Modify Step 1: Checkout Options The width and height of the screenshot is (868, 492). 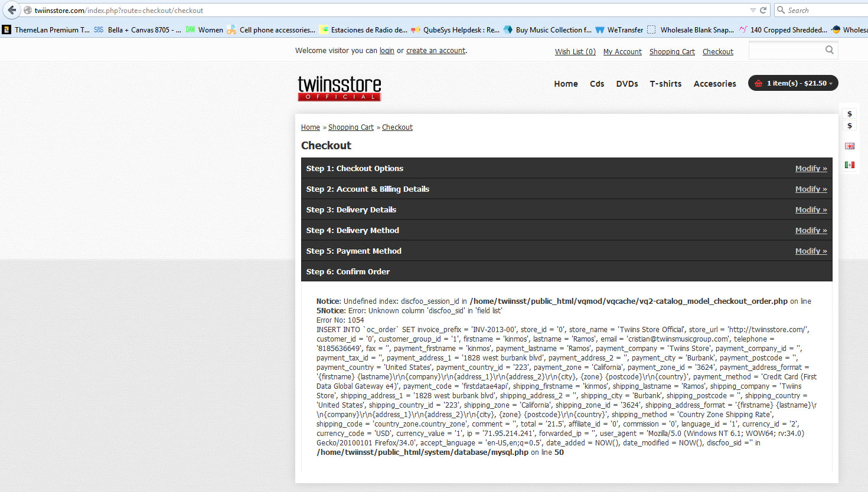pos(811,169)
